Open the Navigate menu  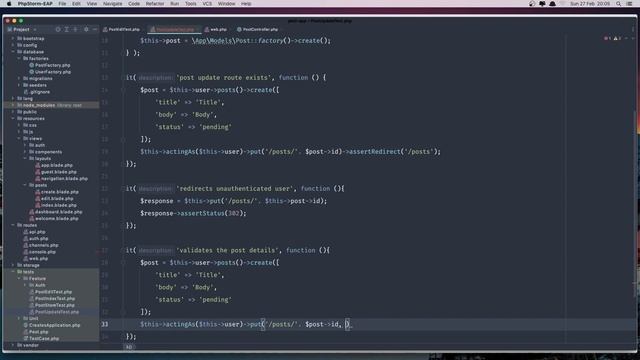point(112,4)
